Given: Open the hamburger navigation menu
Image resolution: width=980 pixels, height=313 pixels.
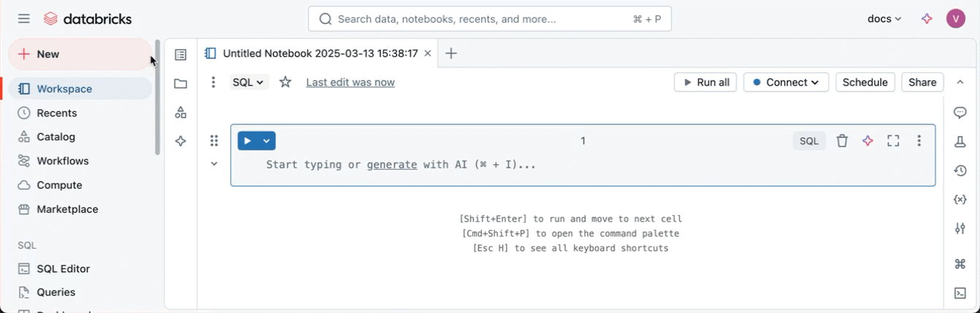Looking at the screenshot, I should click(24, 19).
